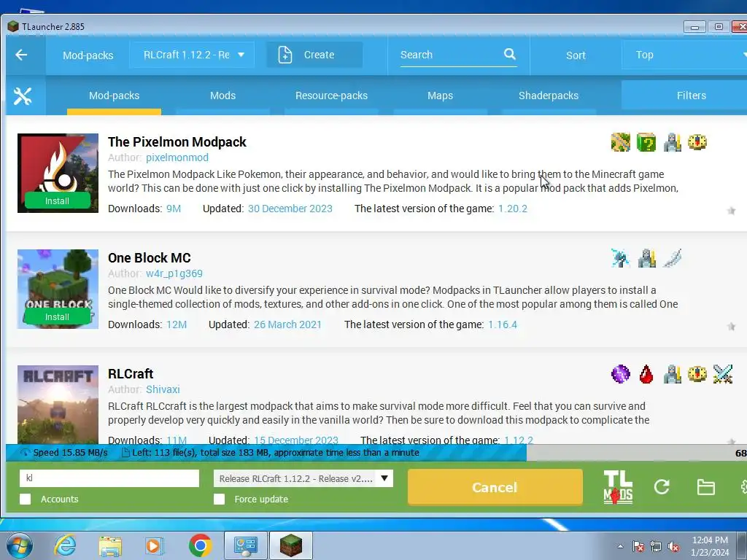Screen dimensions: 747x560
Task: Click the volume muted tray icon
Action: [673, 546]
